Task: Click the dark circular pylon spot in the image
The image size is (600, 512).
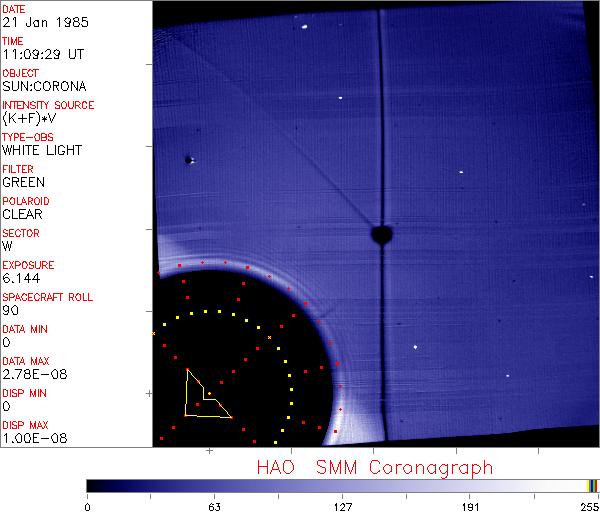Action: tap(382, 234)
